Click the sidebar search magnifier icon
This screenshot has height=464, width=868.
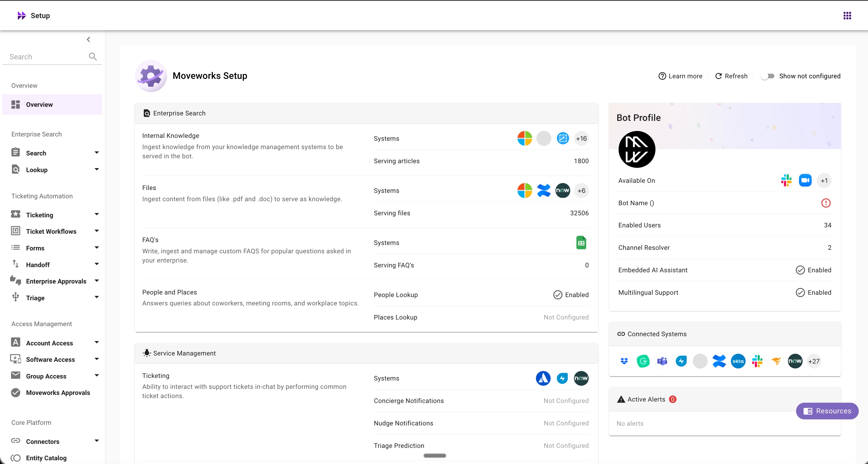(93, 57)
